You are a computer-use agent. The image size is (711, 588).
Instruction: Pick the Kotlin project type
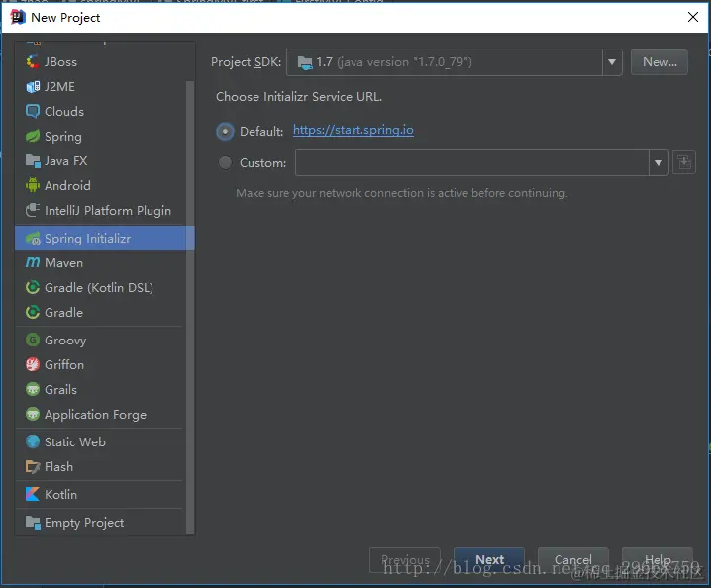pos(101,494)
